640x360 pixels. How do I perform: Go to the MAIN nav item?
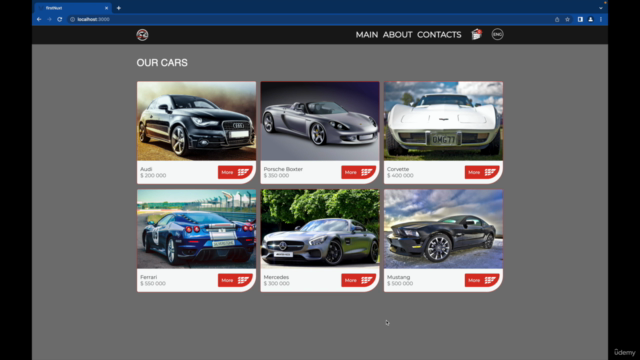[x=367, y=35]
